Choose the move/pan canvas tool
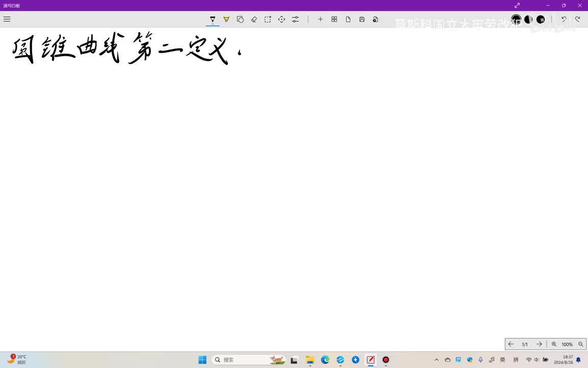588x368 pixels. point(282,19)
